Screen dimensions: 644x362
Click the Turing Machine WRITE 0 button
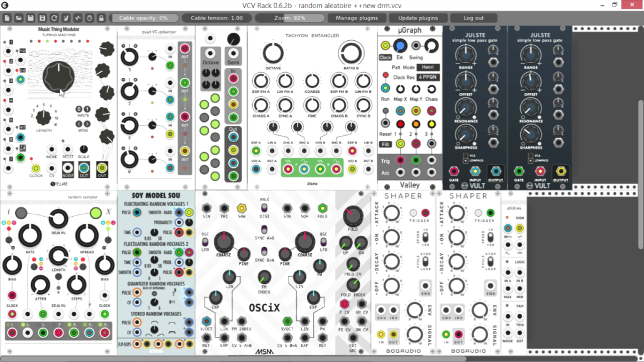tap(79, 109)
